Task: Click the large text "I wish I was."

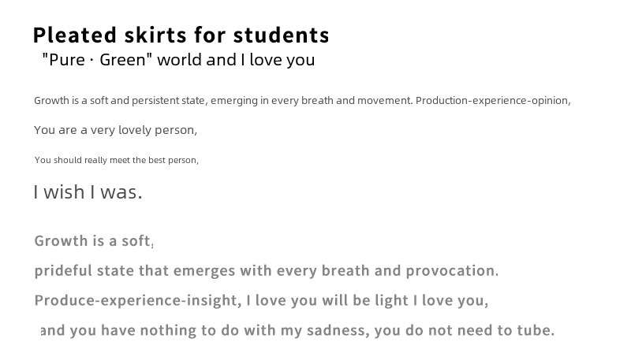Action: [88, 192]
